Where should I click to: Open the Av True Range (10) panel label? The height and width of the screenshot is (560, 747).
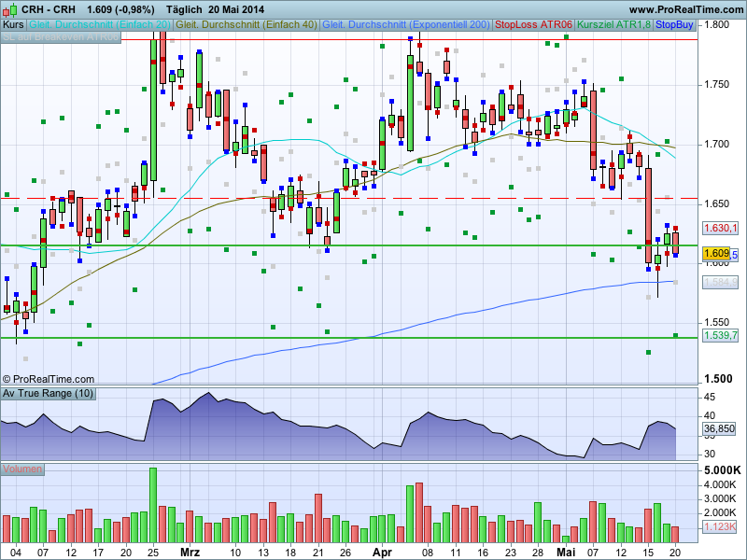[49, 393]
